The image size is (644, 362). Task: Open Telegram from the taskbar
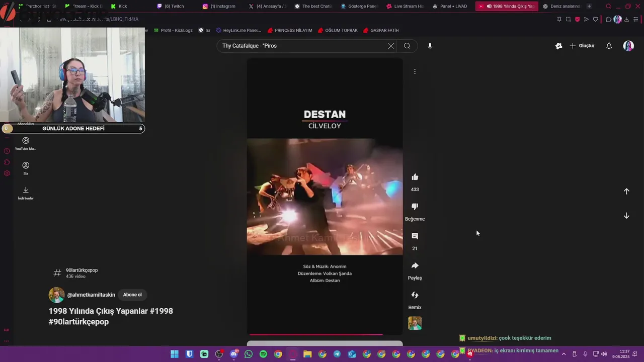(337, 354)
